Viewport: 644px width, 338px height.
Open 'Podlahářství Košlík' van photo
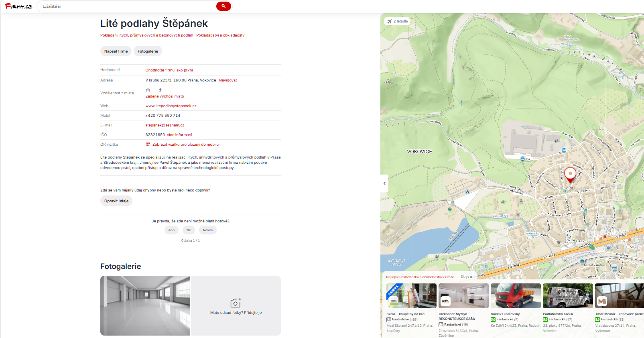(x=568, y=296)
